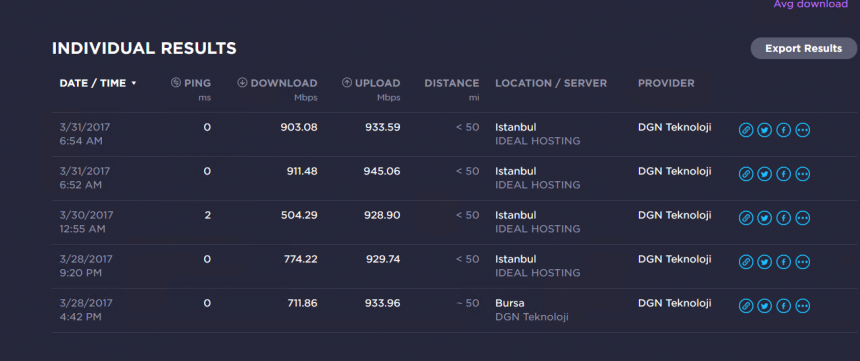Select the 3/28/2017 9:20 PM date cell
Viewport: 860px width, 361px height.
(87, 266)
